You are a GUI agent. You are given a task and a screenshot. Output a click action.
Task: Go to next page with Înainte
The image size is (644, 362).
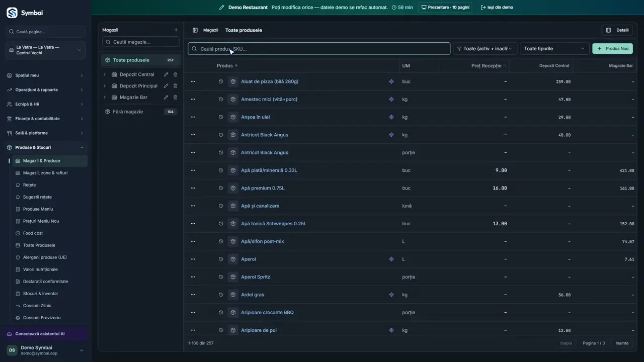[622, 343]
